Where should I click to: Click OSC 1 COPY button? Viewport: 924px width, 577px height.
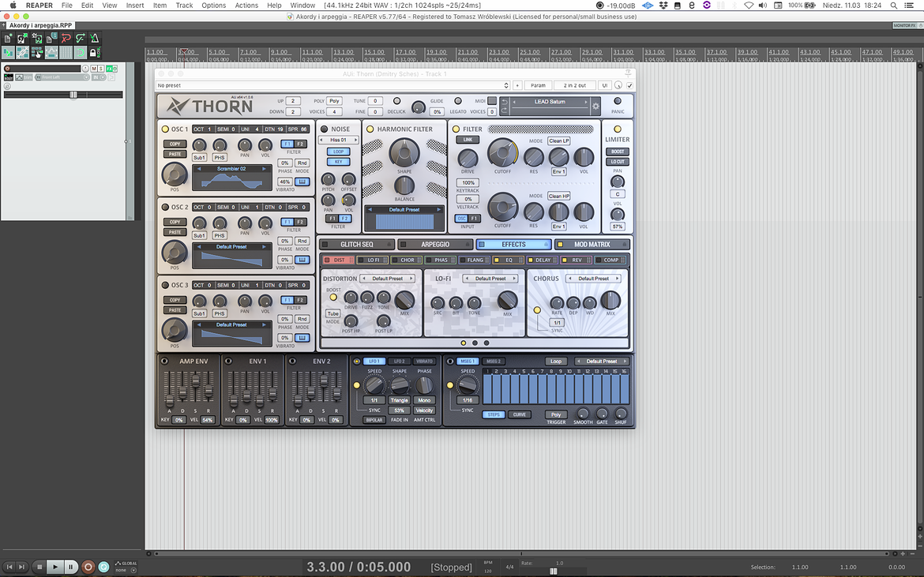[175, 144]
